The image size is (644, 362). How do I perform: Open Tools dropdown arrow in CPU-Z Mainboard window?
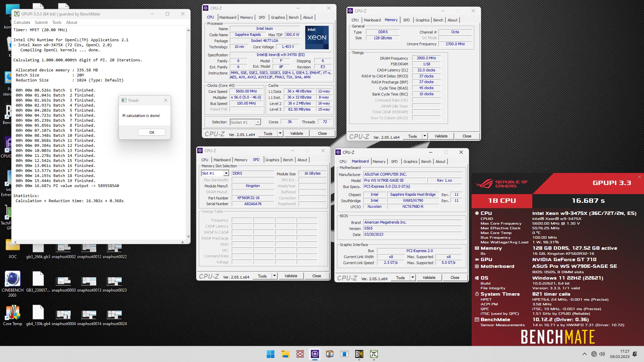click(413, 278)
